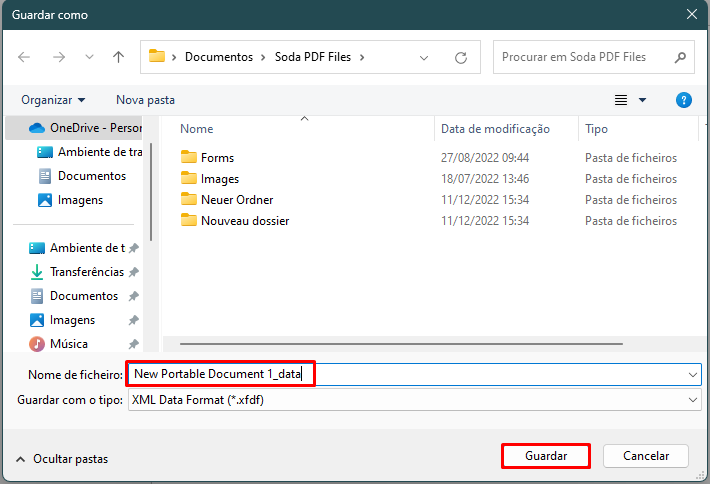Select the Neuer Ordner folder
Screen dimensions: 710x484
pos(237,200)
